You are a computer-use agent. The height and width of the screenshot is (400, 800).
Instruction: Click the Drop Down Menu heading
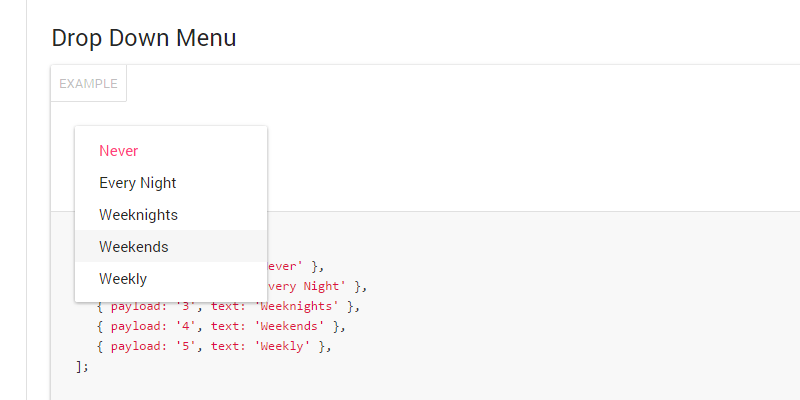(x=144, y=39)
